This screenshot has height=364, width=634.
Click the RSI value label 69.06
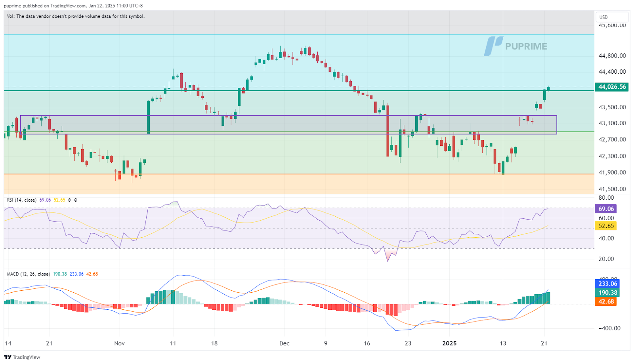tap(606, 209)
